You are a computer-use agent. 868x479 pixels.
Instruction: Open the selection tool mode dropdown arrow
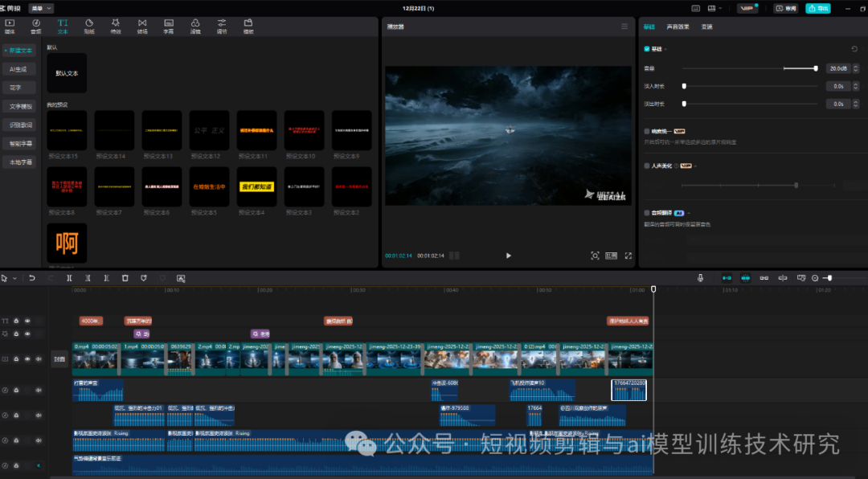click(14, 278)
